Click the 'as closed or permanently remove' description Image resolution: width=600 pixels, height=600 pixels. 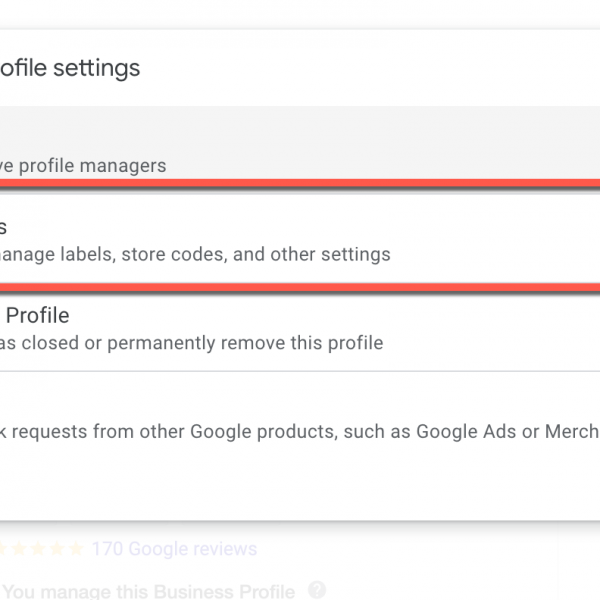(190, 343)
